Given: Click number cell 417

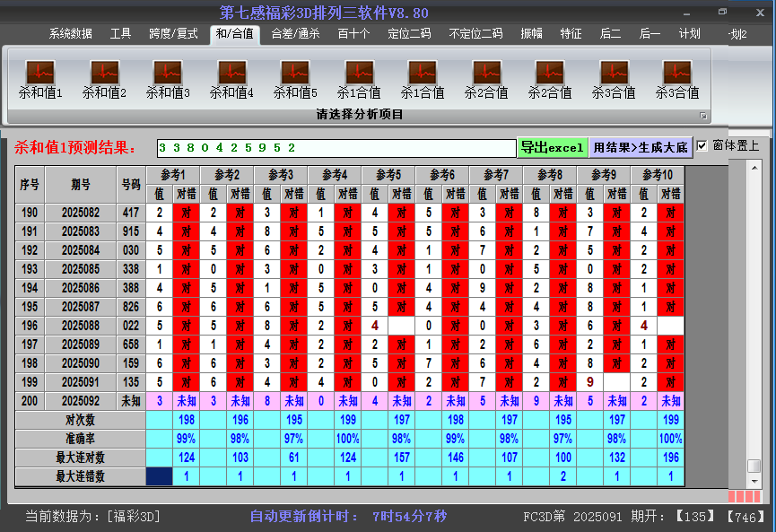Looking at the screenshot, I should click(x=131, y=213).
